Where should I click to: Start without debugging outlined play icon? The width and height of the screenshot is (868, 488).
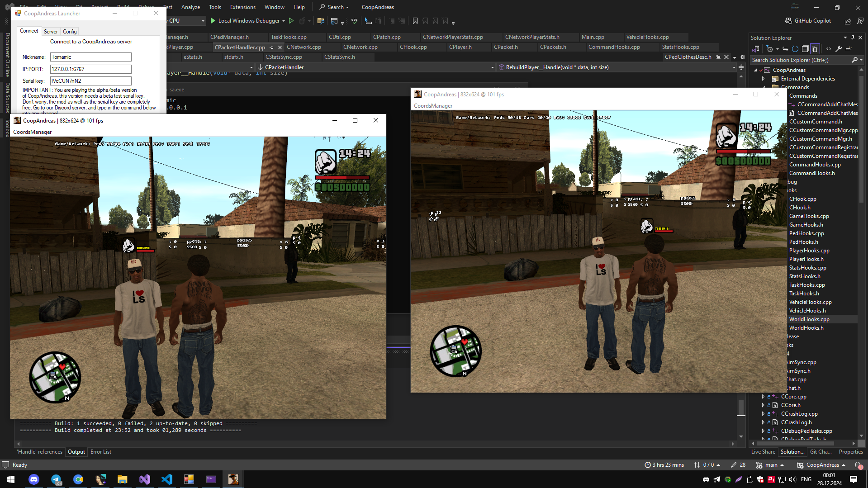pyautogui.click(x=291, y=21)
